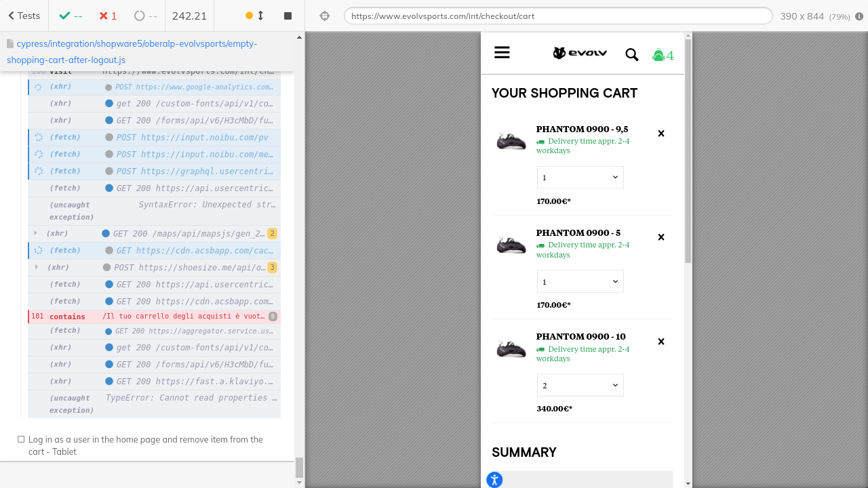Select the 'Log in as a user' Tablet test
868x488 pixels.
click(x=145, y=445)
